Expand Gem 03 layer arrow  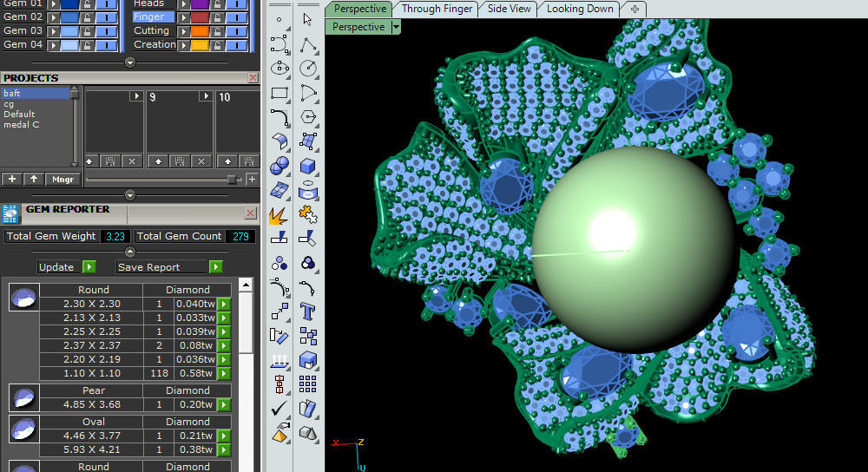pyautogui.click(x=53, y=31)
